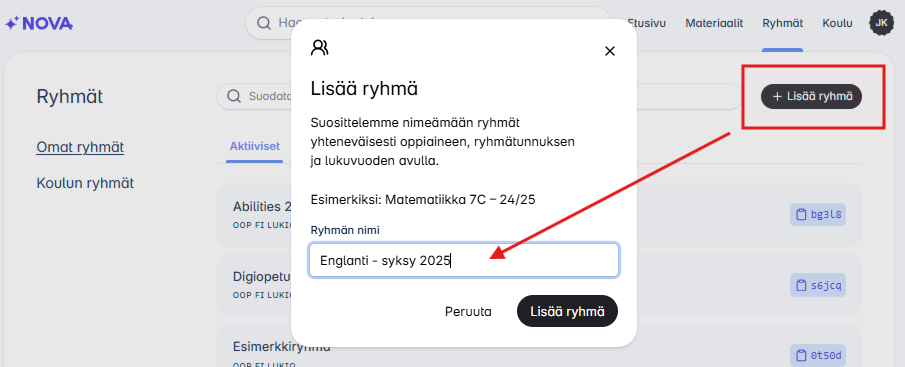This screenshot has height=367, width=905.
Task: Go to Ryhmät in the top navigation
Action: (x=782, y=23)
